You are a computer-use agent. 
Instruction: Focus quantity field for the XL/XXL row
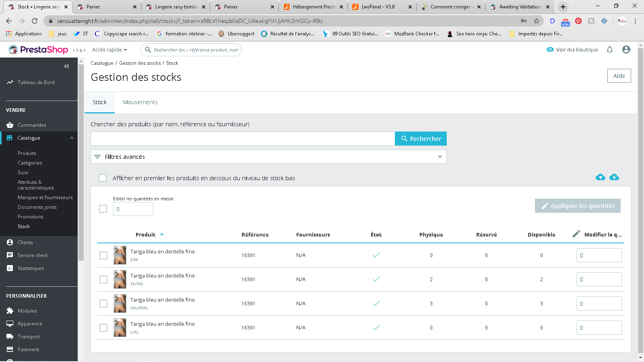point(599,280)
